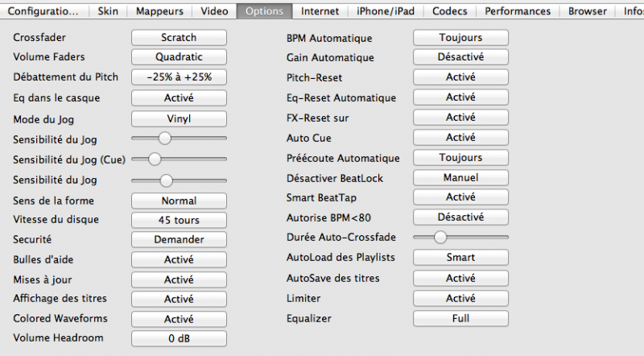Image resolution: width=644 pixels, height=356 pixels.
Task: Open the Mappeurs tab
Action: 159,11
